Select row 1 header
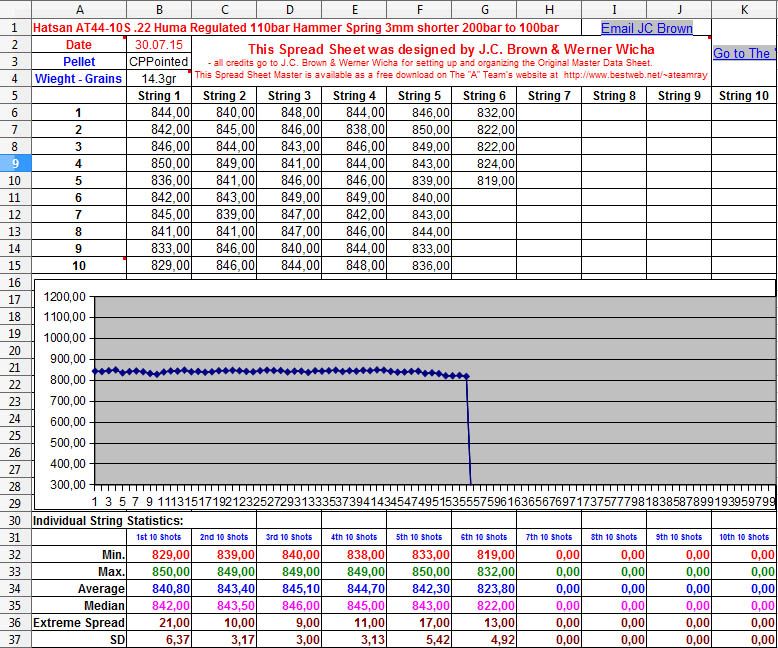This screenshot has height=648, width=778. [x=15, y=28]
